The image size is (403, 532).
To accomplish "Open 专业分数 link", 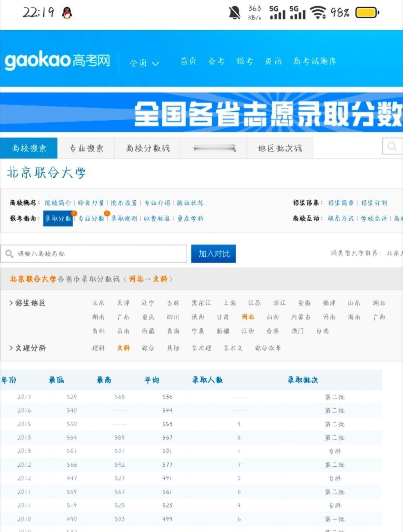I will click(x=91, y=219).
